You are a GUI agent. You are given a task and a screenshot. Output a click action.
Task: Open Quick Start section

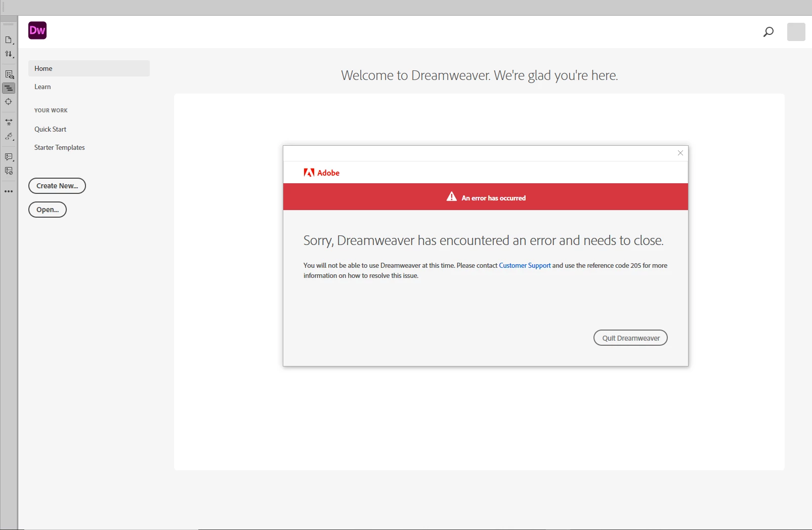click(x=50, y=129)
